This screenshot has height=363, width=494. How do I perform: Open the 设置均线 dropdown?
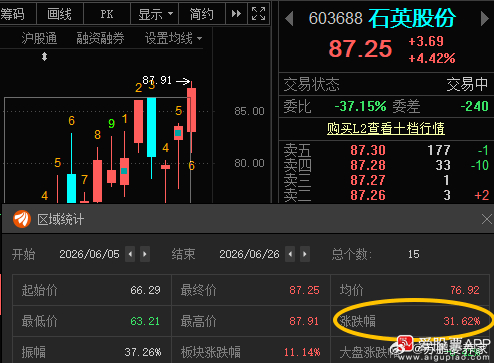coord(173,39)
